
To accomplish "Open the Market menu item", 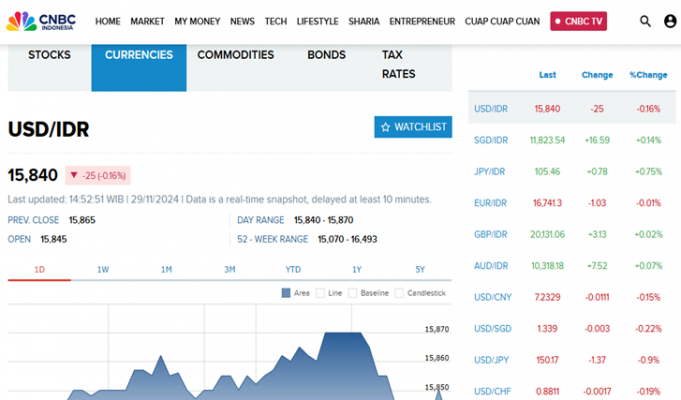I will [147, 21].
